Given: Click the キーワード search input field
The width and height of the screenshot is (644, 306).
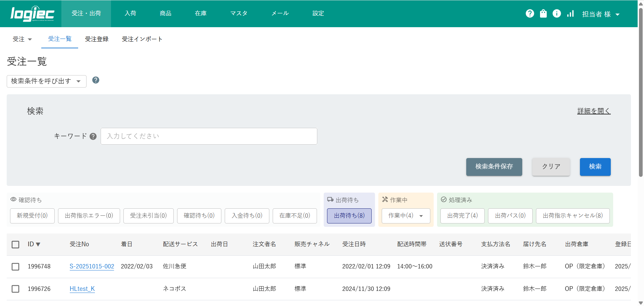Looking at the screenshot, I should click(209, 136).
